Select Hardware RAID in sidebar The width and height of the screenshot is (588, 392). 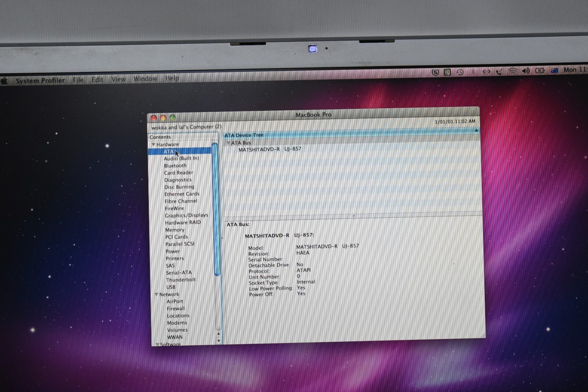click(183, 223)
